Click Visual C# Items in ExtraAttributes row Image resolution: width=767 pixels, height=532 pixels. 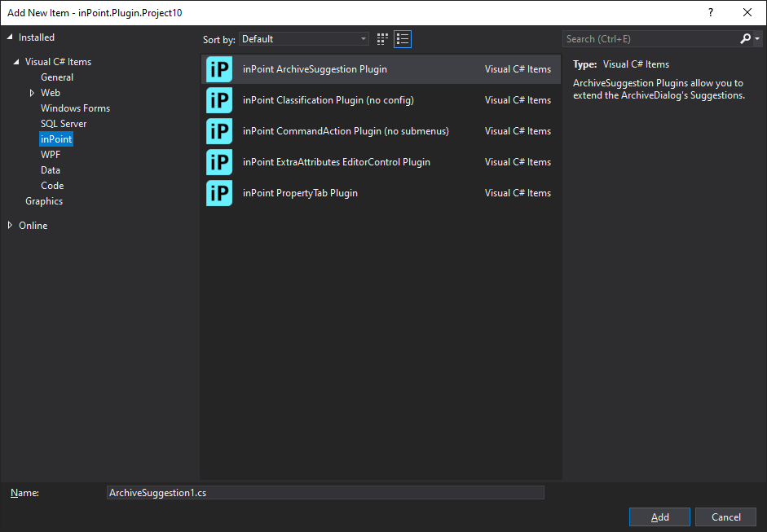[518, 162]
